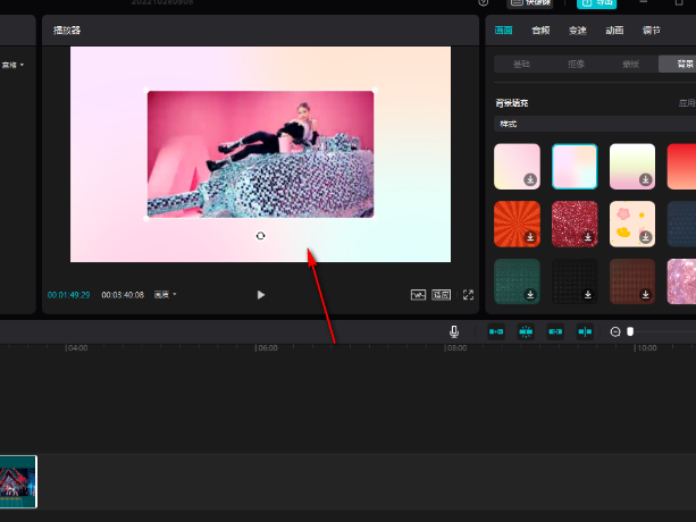Download the flower pattern background
The height and width of the screenshot is (522, 696).
pyautogui.click(x=645, y=237)
